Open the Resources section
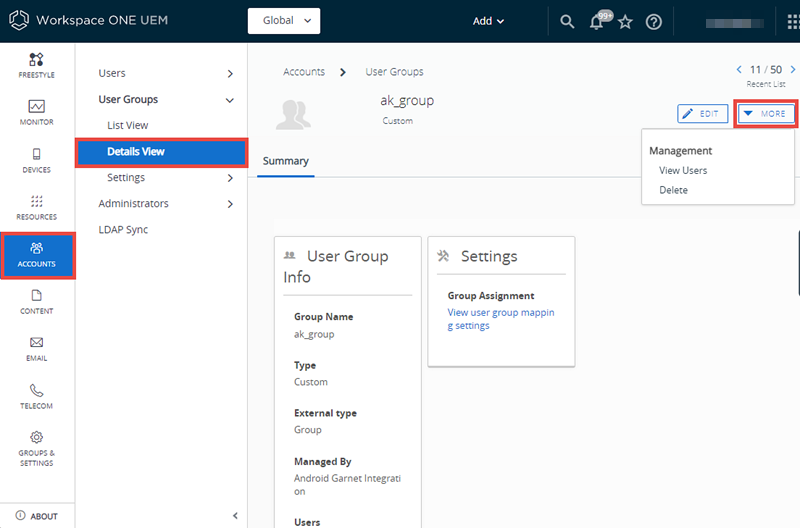Viewport: 800px width, 528px height. (x=37, y=208)
